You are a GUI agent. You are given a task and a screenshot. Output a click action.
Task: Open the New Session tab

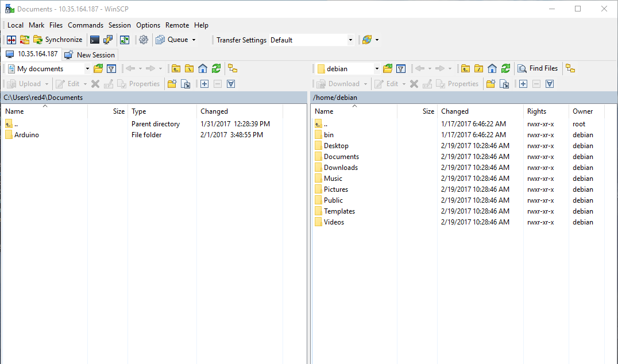click(x=90, y=55)
